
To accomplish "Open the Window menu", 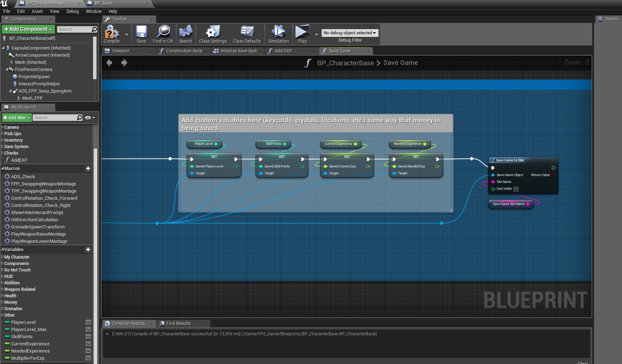I will tap(94, 11).
